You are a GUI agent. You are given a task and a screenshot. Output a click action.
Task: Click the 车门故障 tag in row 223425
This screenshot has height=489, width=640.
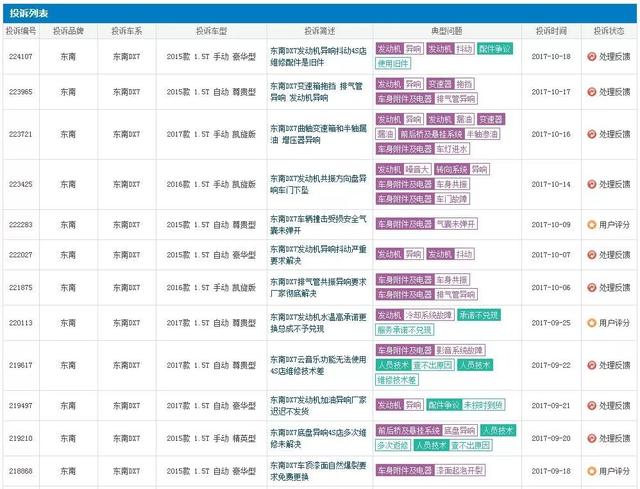(451, 199)
